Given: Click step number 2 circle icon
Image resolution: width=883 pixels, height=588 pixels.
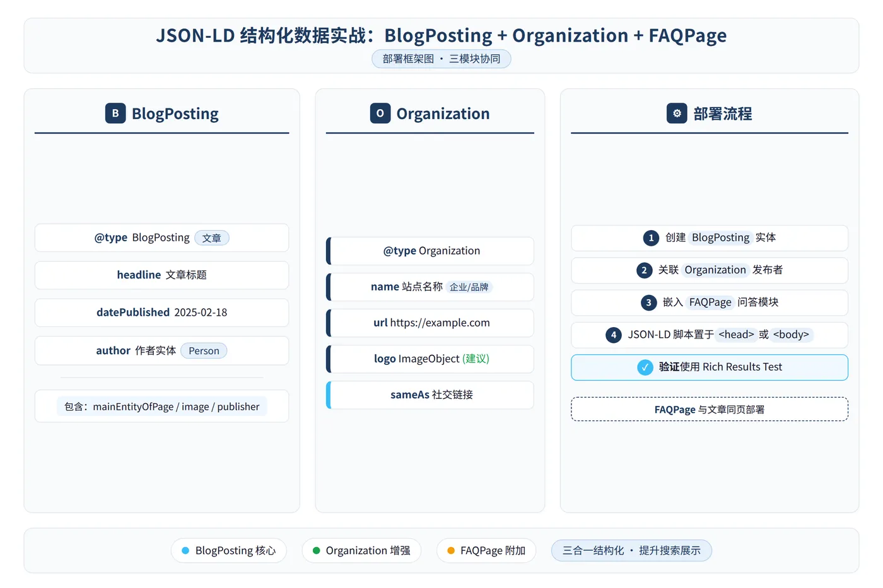Looking at the screenshot, I should coord(644,270).
